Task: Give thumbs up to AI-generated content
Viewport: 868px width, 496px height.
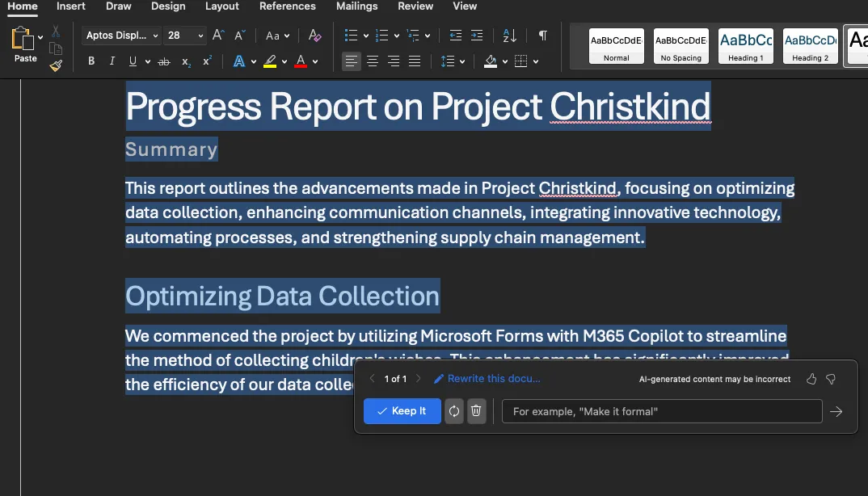Action: pyautogui.click(x=811, y=379)
